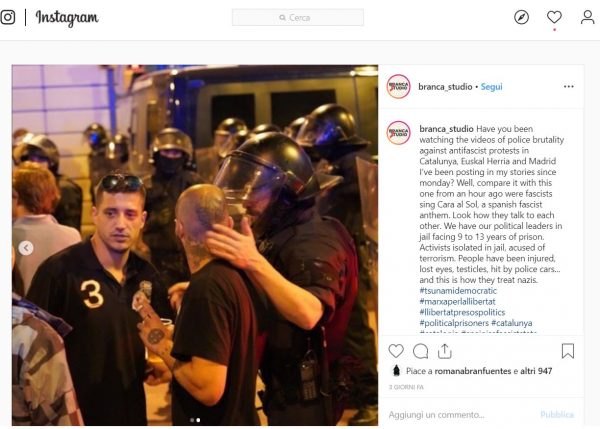Click the Instagram camera logo icon
Viewport: 600px width, 429px height.
[x=8, y=17]
